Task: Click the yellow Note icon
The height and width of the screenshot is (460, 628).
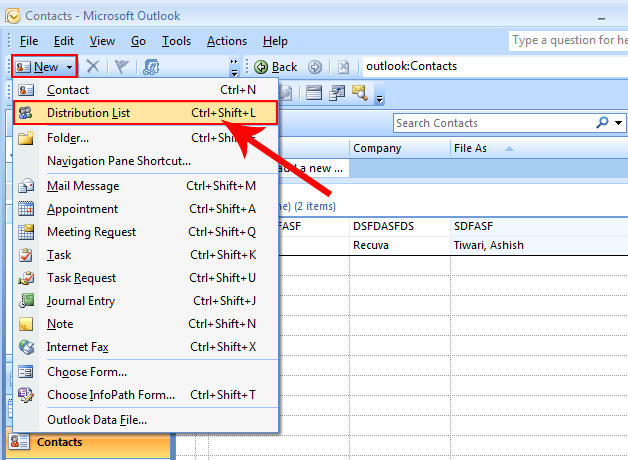Action: pyautogui.click(x=26, y=324)
